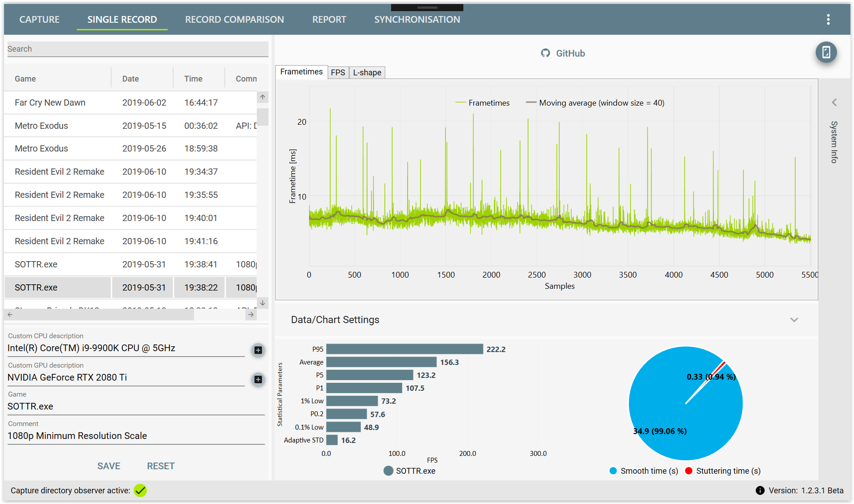Focus the Search field
Viewport: 854px width, 504px height.
pyautogui.click(x=138, y=49)
